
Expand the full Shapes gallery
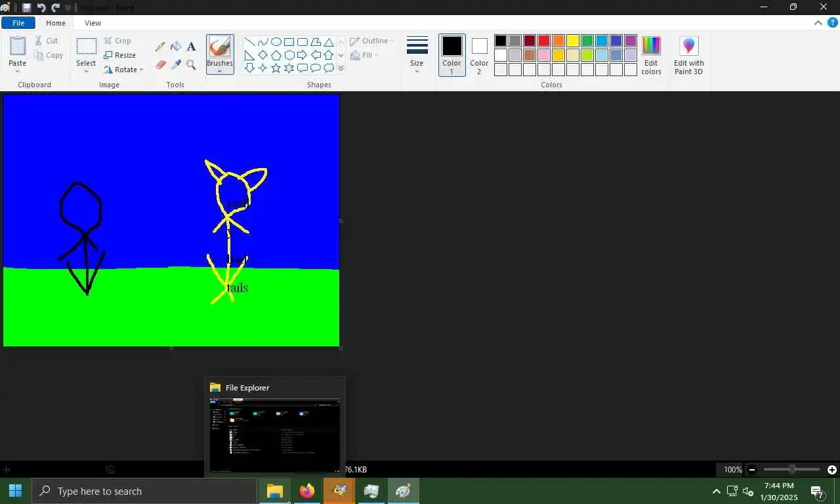point(341,68)
